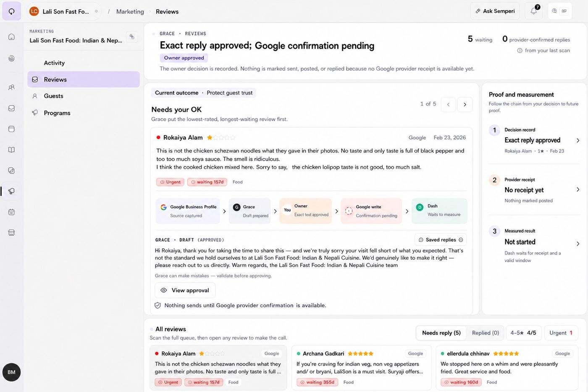The height and width of the screenshot is (392, 588).
Task: Click the '1 of 5' review counter
Action: (x=428, y=104)
